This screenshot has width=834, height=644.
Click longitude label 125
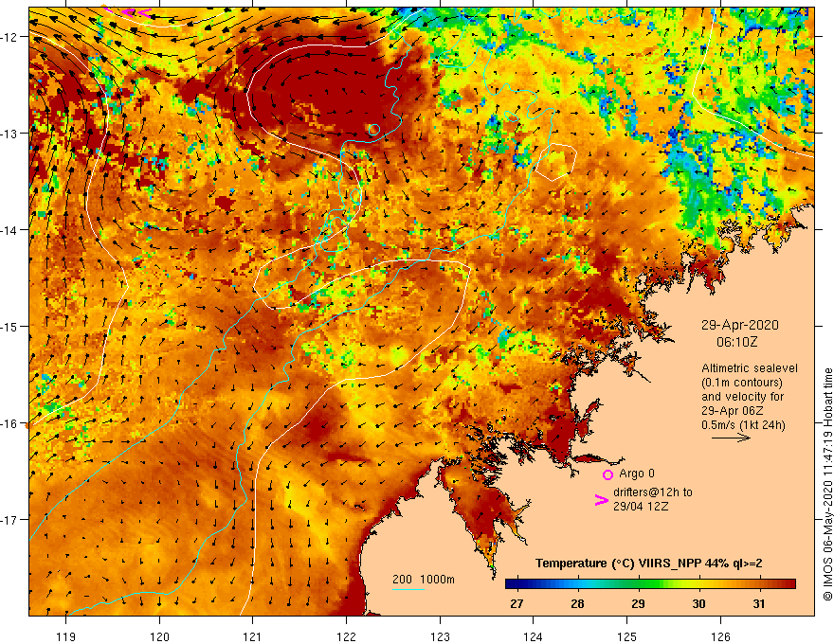coord(627,636)
